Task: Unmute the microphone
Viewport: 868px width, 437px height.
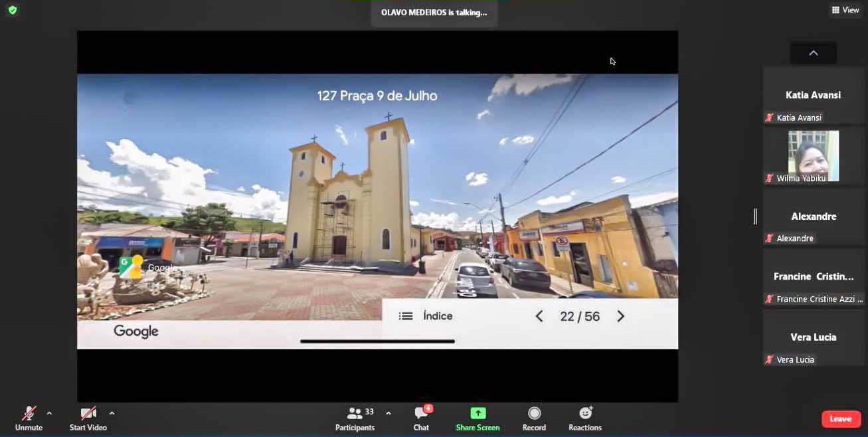Action: pyautogui.click(x=29, y=418)
